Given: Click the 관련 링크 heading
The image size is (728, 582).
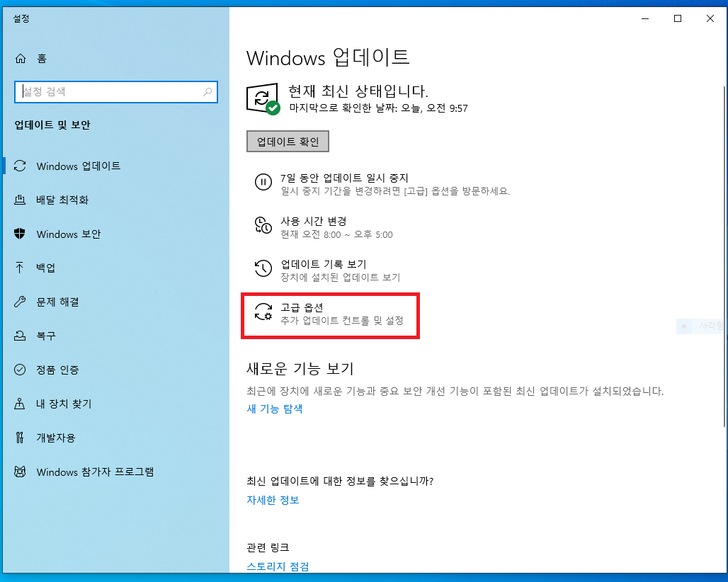Looking at the screenshot, I should (x=268, y=547).
